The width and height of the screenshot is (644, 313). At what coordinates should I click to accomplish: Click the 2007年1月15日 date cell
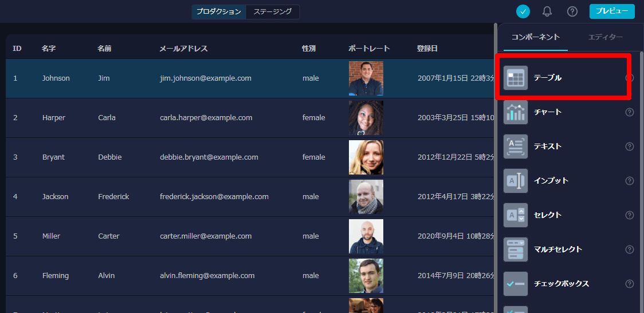(x=456, y=78)
